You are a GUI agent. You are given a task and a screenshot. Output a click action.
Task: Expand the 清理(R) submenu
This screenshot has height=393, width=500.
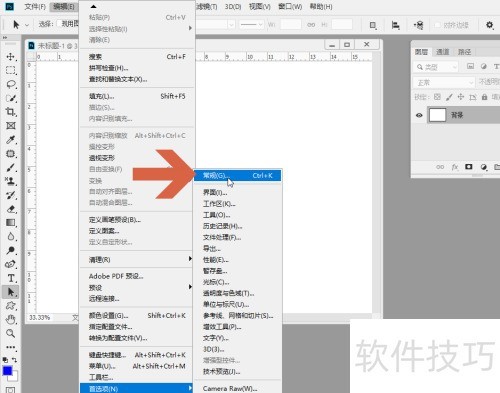137,259
